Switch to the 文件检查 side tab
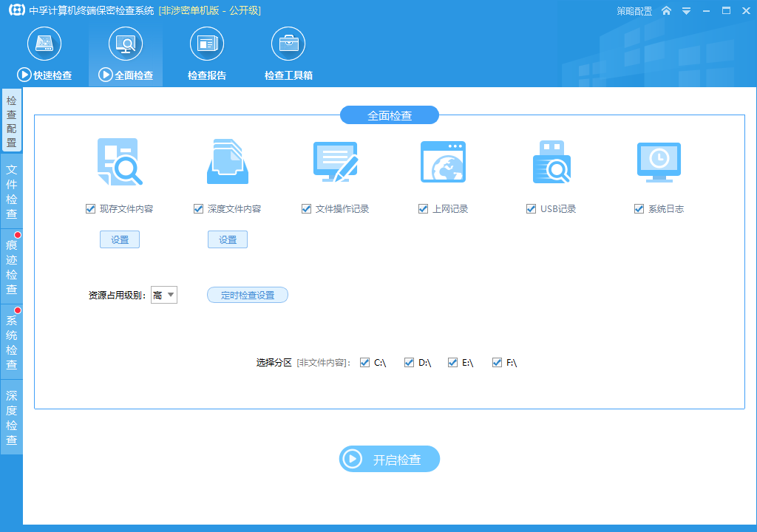Image resolution: width=757 pixels, height=532 pixels. click(12, 191)
